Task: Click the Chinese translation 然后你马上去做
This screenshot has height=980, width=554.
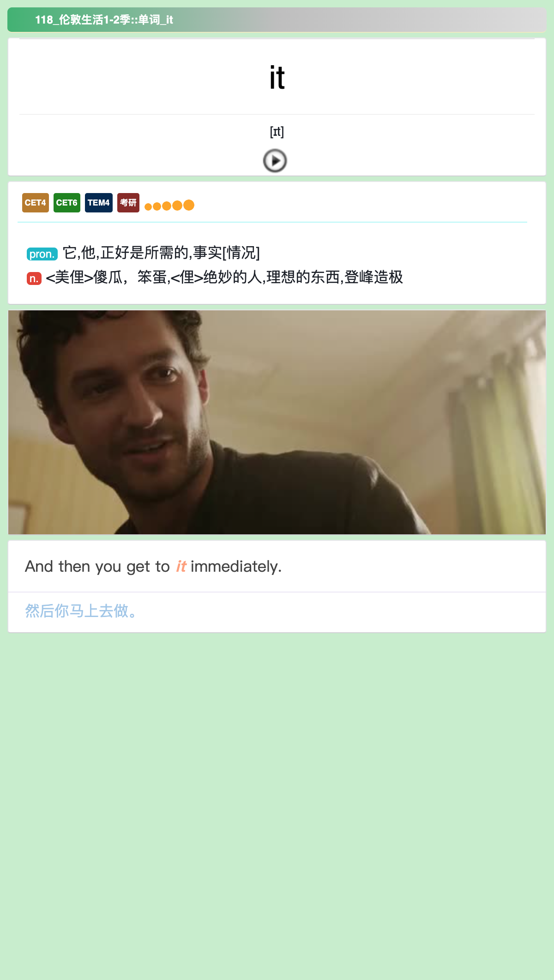Action: click(x=81, y=611)
